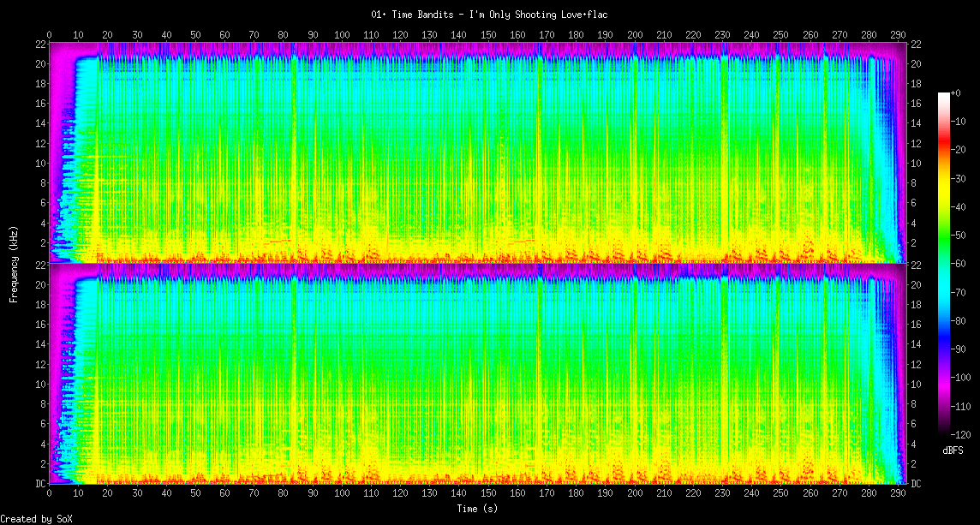Screen dimensions: 980x525
Task: Click the 0 tick on the bottom time axis
Action: [x=49, y=494]
